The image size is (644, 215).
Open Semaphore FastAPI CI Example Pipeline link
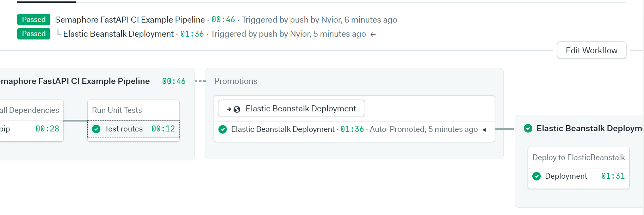click(x=130, y=20)
